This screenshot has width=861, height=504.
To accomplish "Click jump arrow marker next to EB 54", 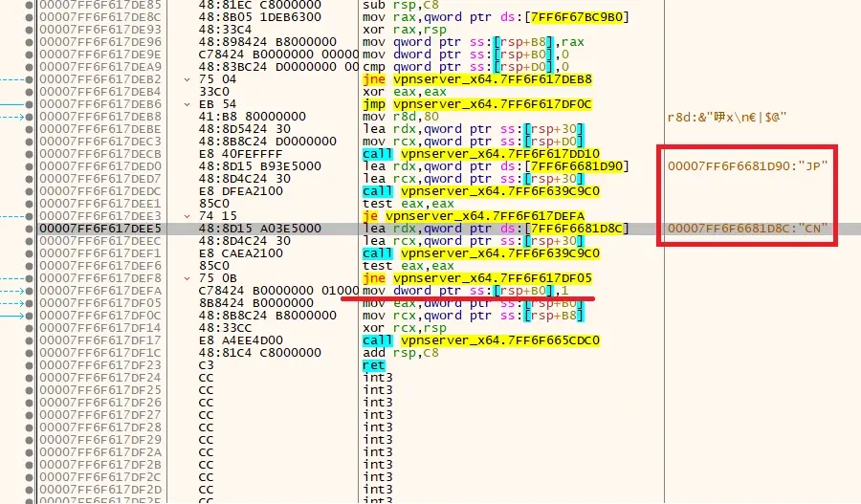I will click(x=188, y=104).
